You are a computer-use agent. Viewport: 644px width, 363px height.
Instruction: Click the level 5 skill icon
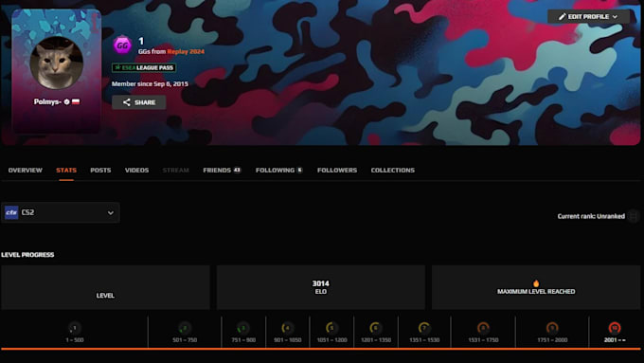click(x=331, y=328)
